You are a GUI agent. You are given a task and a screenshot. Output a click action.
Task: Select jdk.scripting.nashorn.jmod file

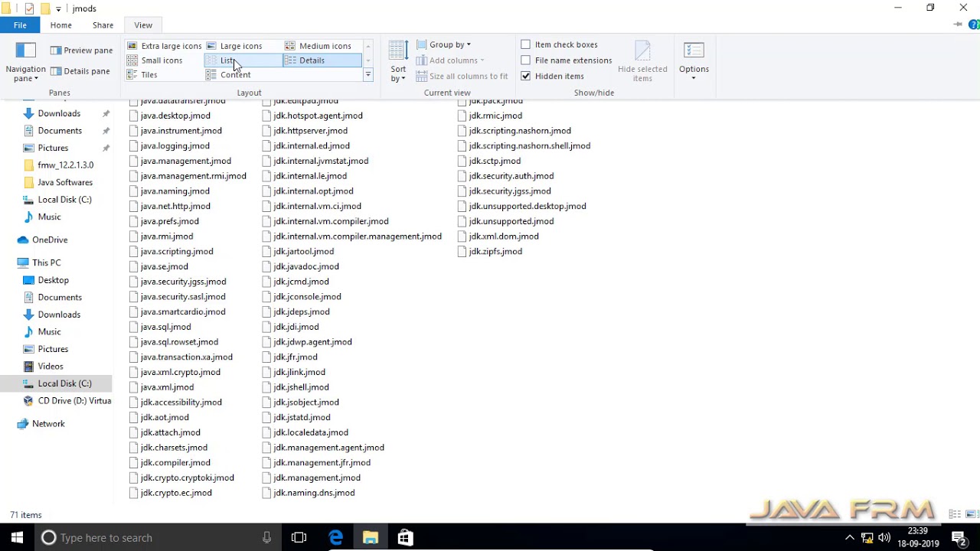pos(520,131)
